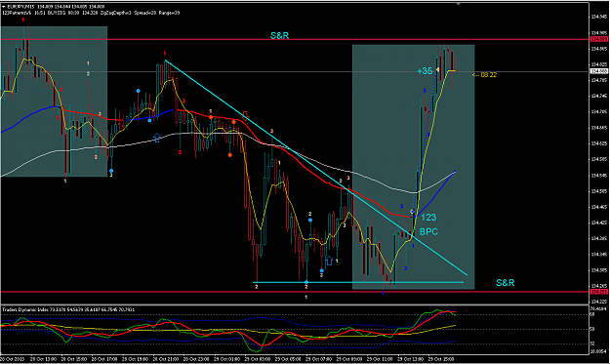Click the 134.625 price scale label
The height and width of the screenshot is (364, 610).
coord(599,143)
